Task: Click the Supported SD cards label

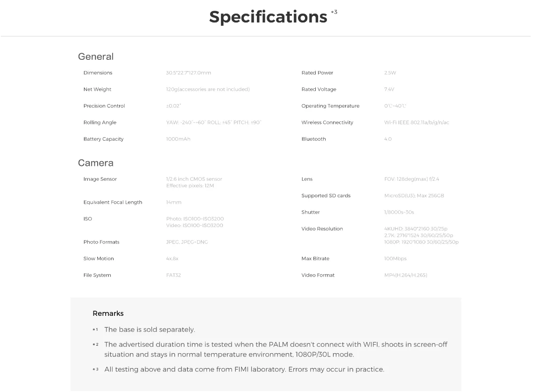Action: coord(326,196)
